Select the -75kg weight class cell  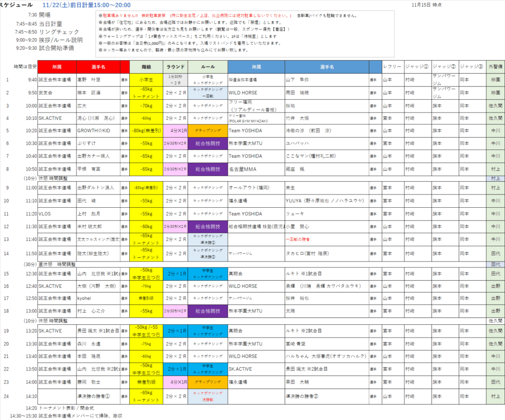(x=145, y=344)
